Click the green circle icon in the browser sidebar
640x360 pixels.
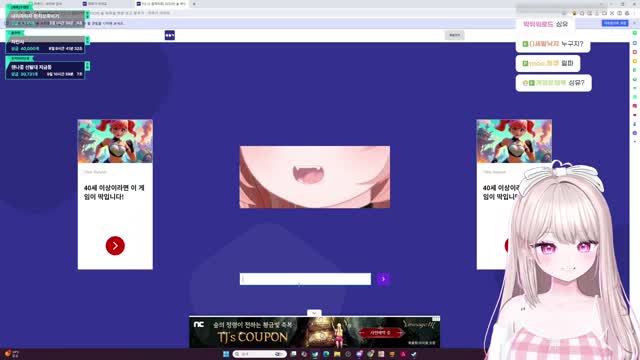(635, 33)
